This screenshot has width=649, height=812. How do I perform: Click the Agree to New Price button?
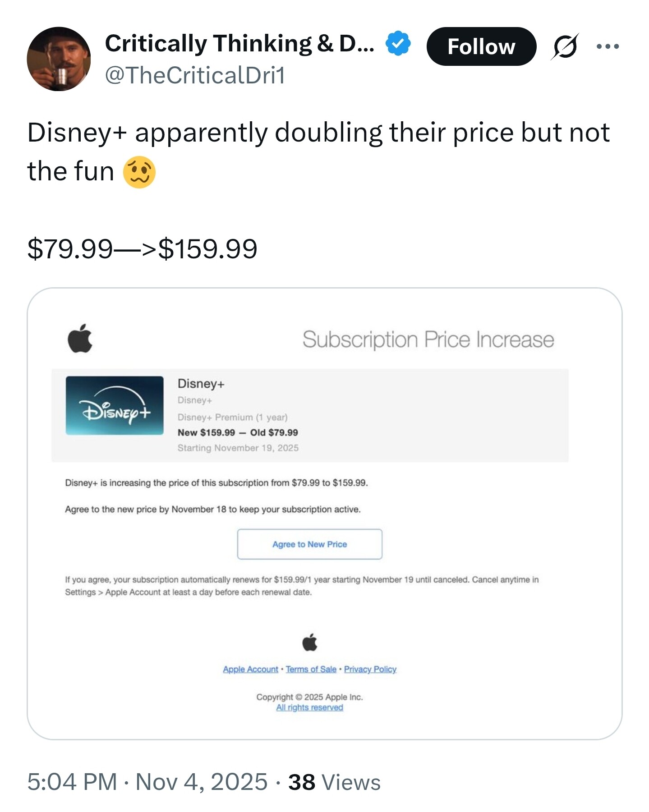309,544
